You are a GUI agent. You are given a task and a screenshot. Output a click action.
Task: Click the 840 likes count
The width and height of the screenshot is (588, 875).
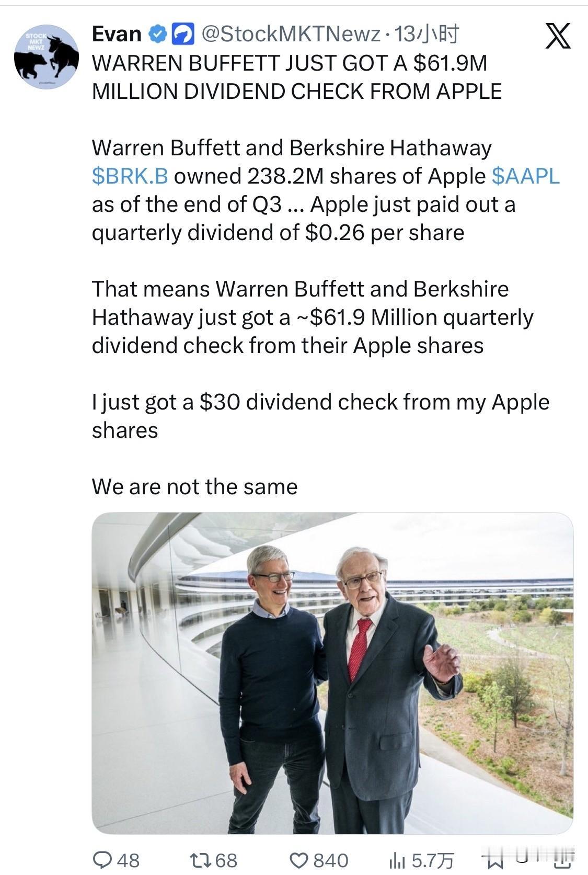[330, 860]
